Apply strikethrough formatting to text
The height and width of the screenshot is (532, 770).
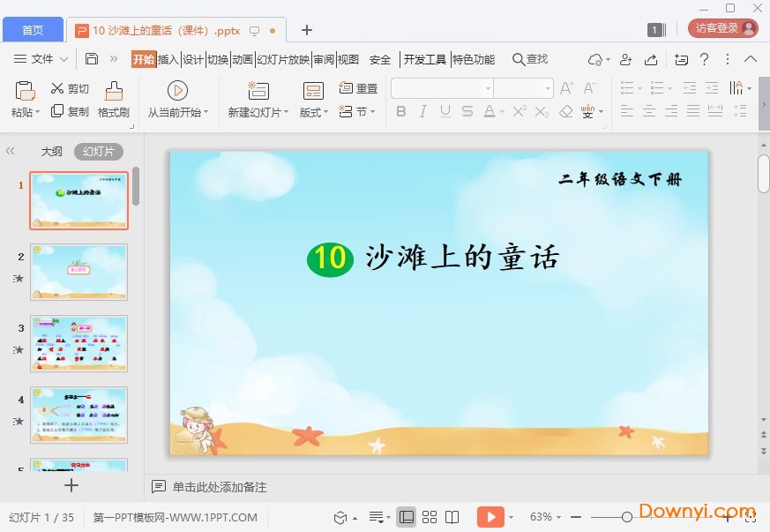467,110
